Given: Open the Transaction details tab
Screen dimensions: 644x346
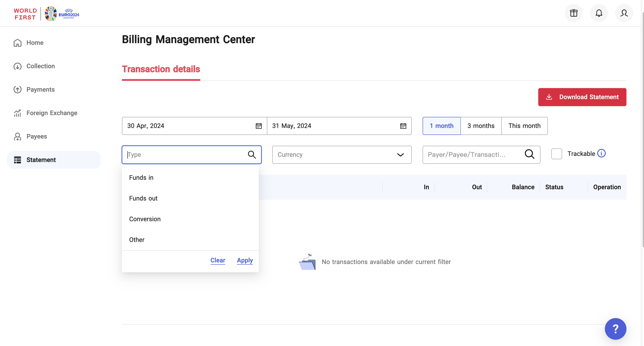Looking at the screenshot, I should (x=161, y=69).
